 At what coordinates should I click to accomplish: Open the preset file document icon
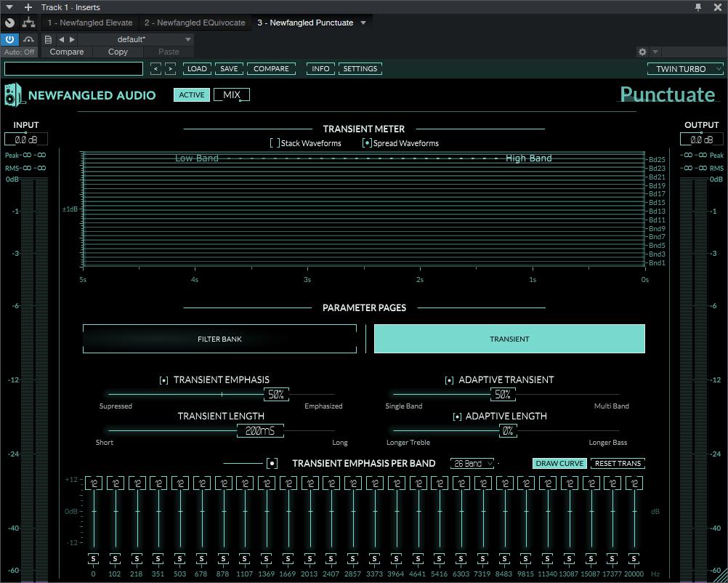click(x=48, y=39)
